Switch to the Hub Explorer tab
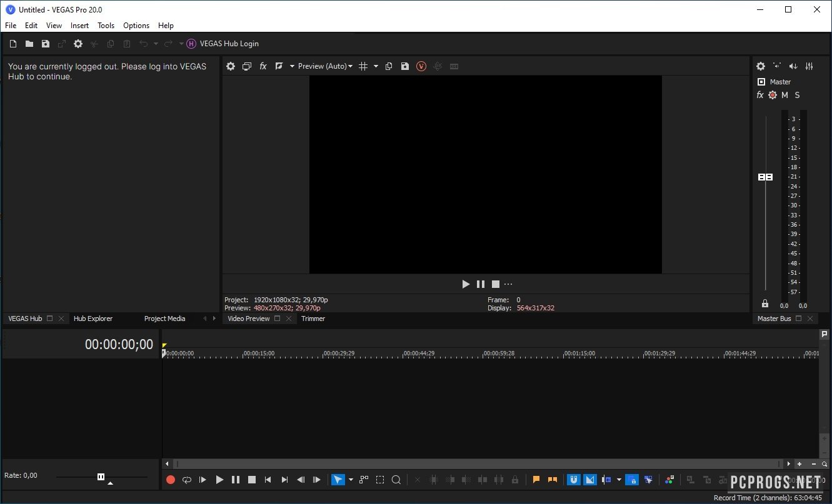The height and width of the screenshot is (504, 832). click(x=93, y=319)
